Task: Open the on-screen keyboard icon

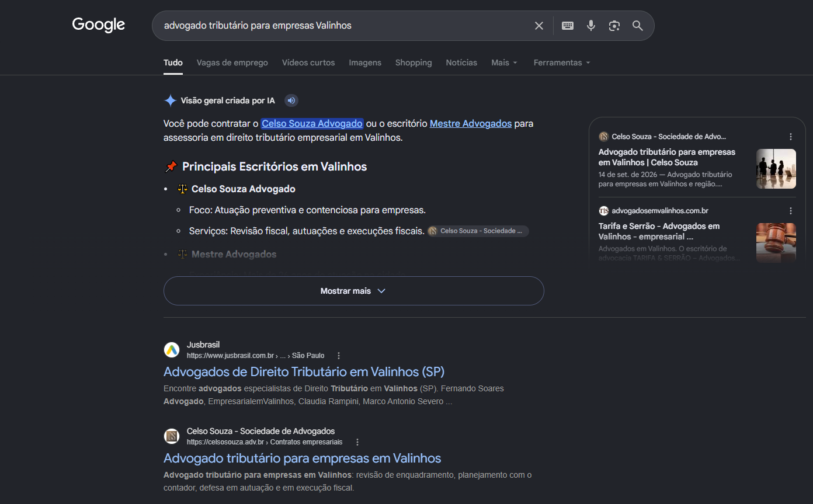Action: [x=568, y=26]
